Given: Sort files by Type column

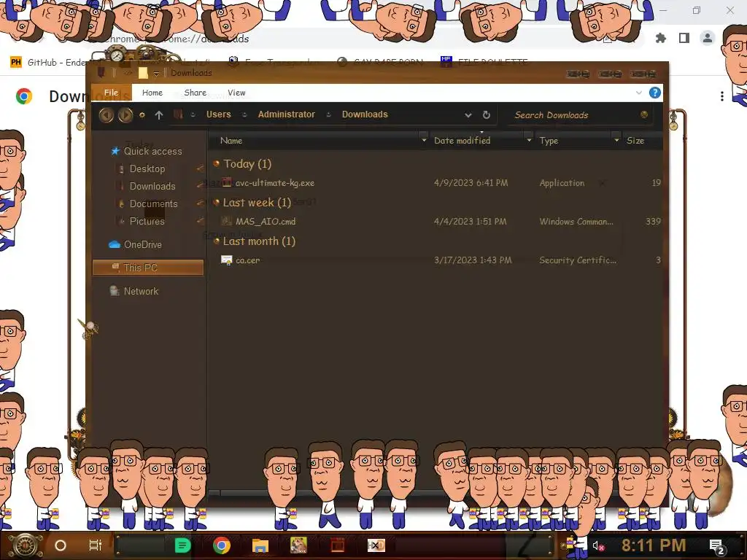Looking at the screenshot, I should pos(549,141).
